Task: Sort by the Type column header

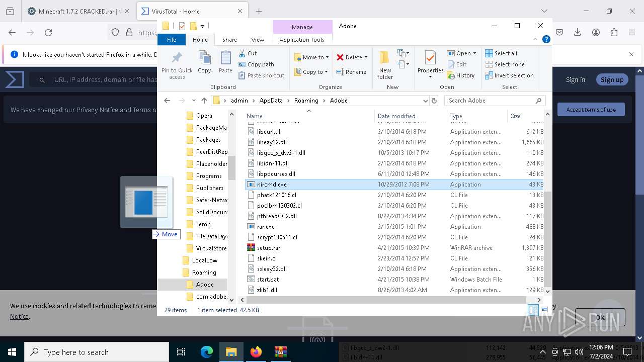Action: (x=477, y=116)
